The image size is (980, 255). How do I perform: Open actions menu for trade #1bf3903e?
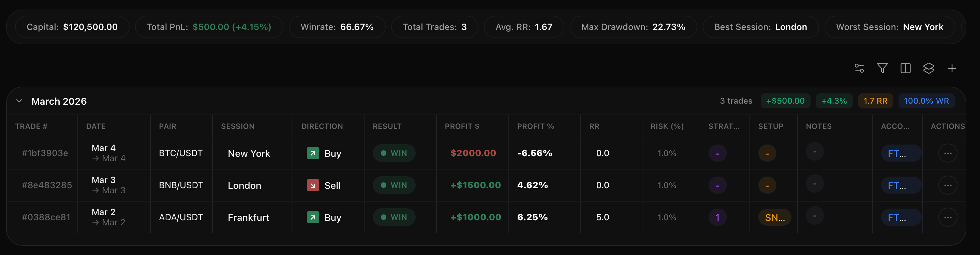tap(948, 153)
